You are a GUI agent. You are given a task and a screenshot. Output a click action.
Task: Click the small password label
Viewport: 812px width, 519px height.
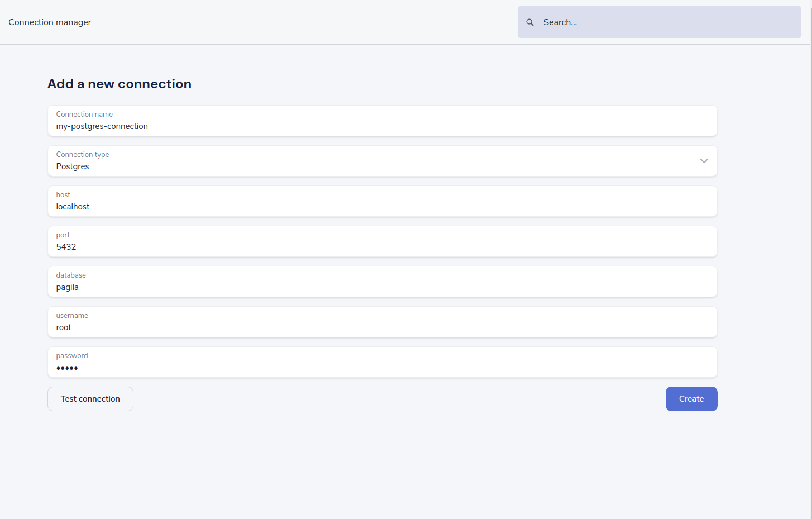pyautogui.click(x=72, y=356)
